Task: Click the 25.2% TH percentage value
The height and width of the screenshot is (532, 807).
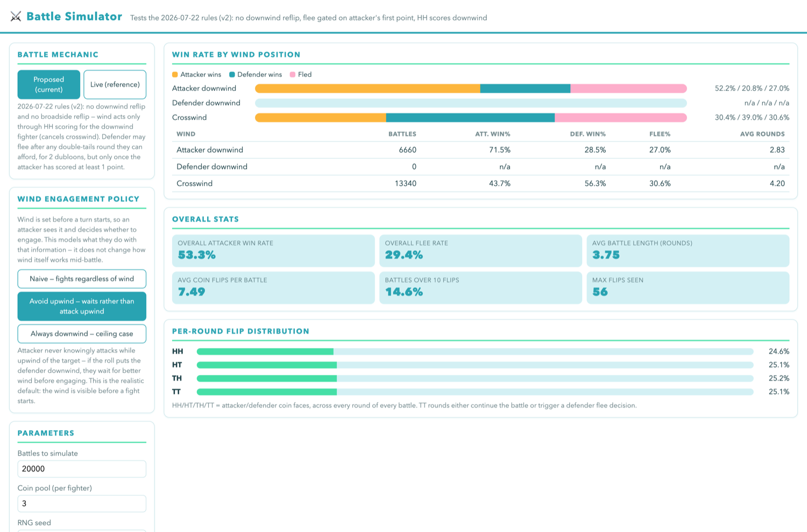Action: tap(779, 378)
